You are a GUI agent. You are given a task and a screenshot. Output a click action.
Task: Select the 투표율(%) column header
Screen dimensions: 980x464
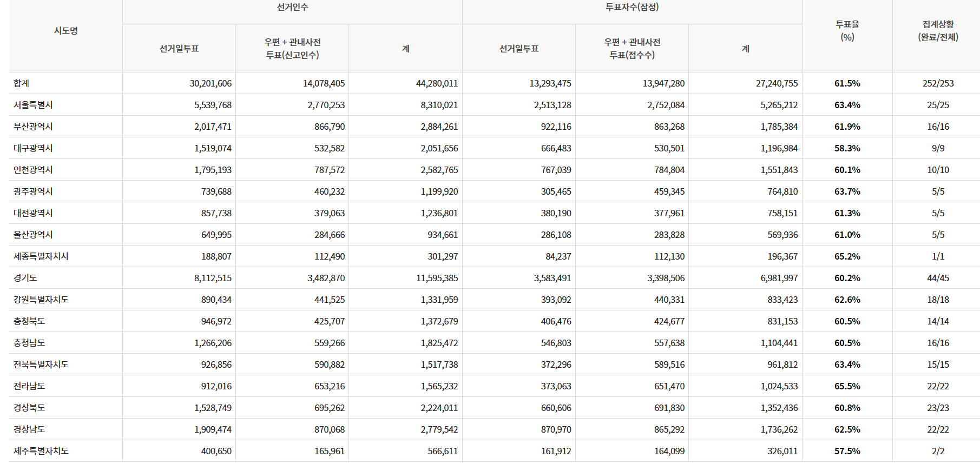click(x=847, y=31)
